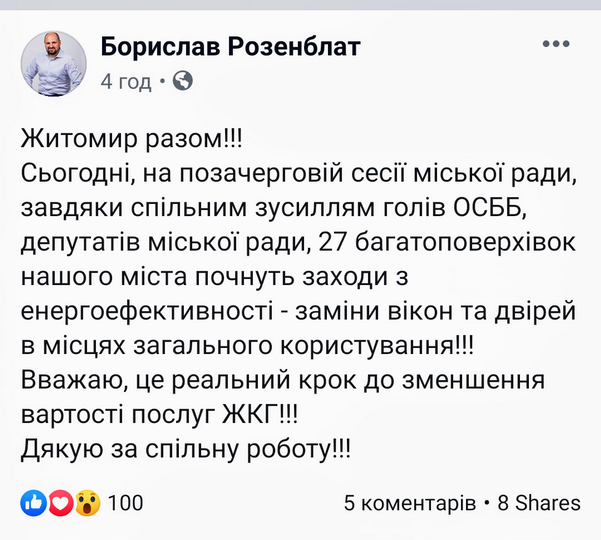Click the globe public-audience icon
601x540 pixels.
pos(182,81)
